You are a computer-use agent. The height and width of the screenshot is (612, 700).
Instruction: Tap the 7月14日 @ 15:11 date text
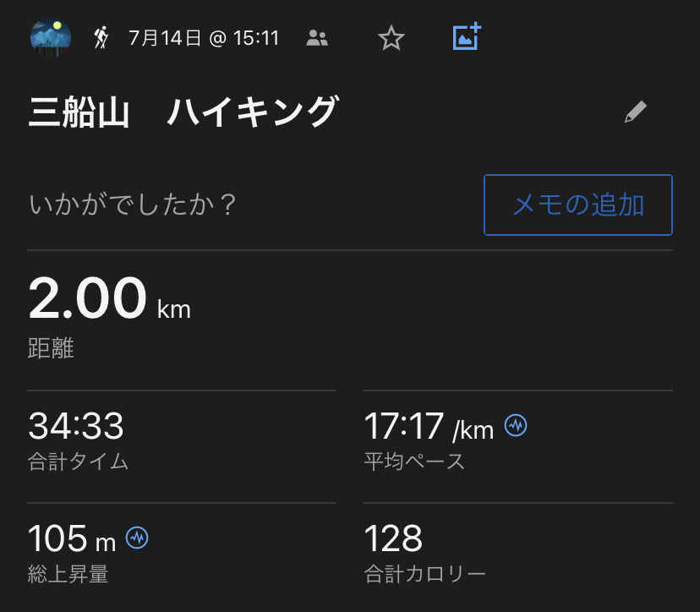pos(204,38)
